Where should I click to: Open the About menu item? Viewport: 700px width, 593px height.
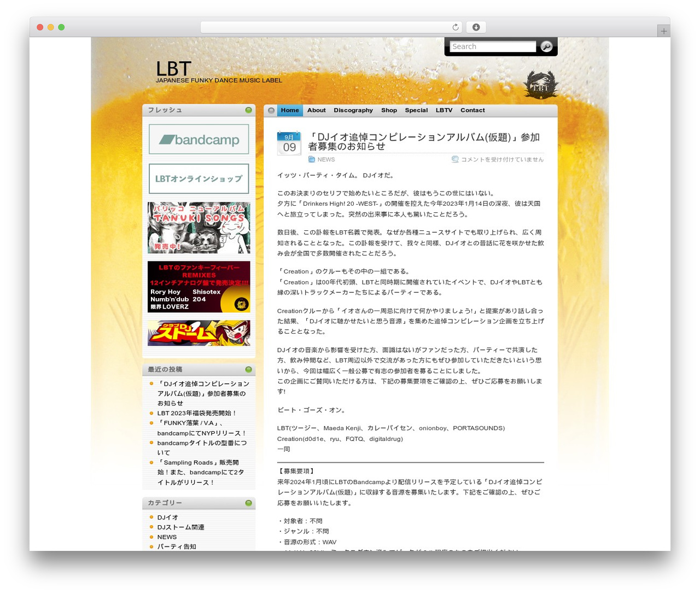317,110
